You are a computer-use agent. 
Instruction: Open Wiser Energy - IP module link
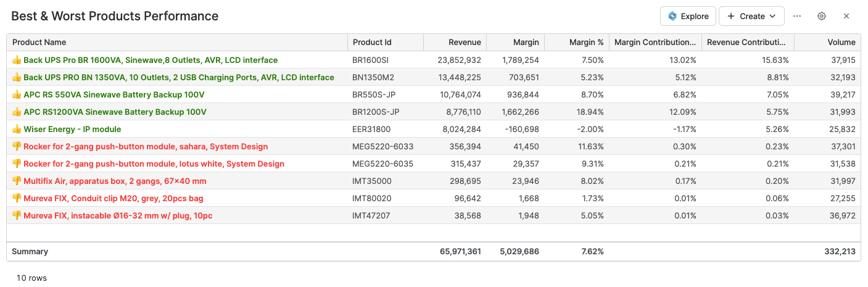tap(72, 130)
